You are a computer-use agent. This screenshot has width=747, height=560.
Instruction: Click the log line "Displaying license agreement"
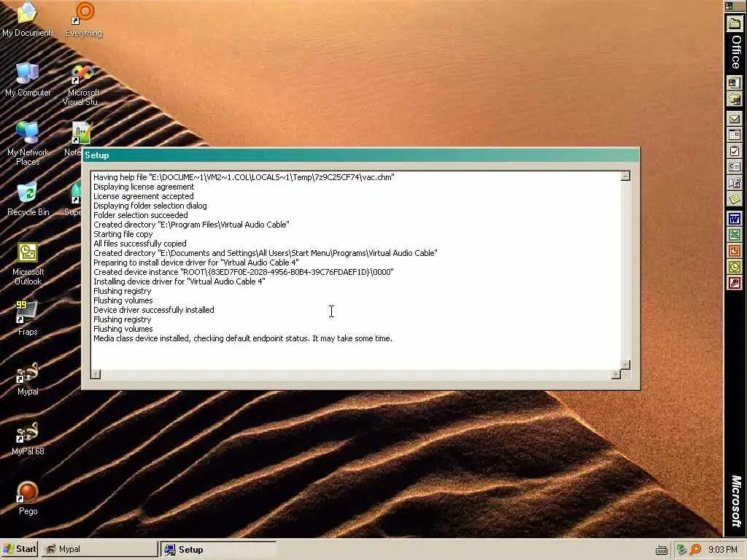click(144, 187)
